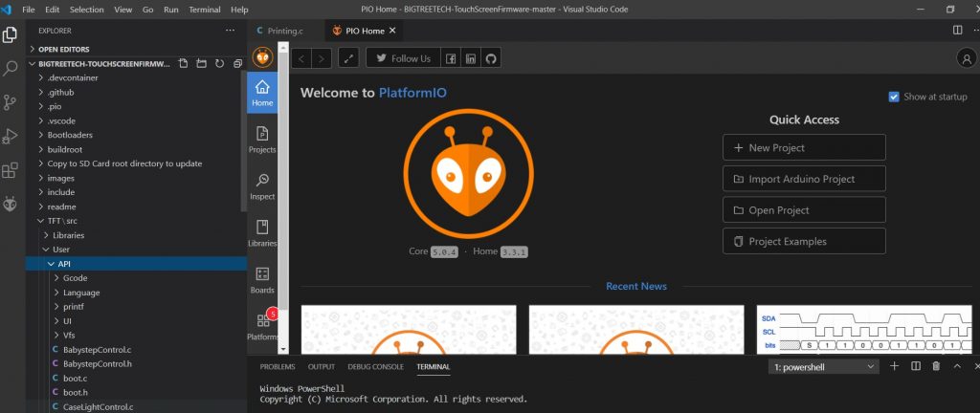Go back with PIO Home left arrow
This screenshot has width=980, height=413.
tap(301, 58)
